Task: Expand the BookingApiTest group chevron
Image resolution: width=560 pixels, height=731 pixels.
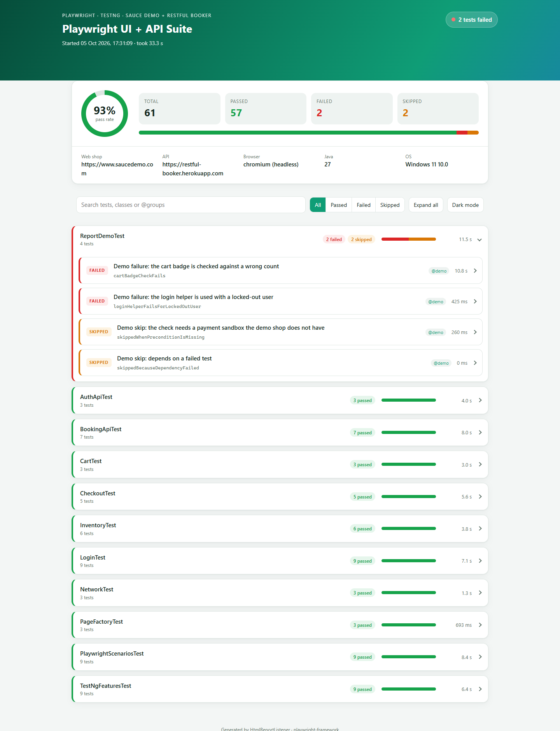Action: [x=480, y=432]
